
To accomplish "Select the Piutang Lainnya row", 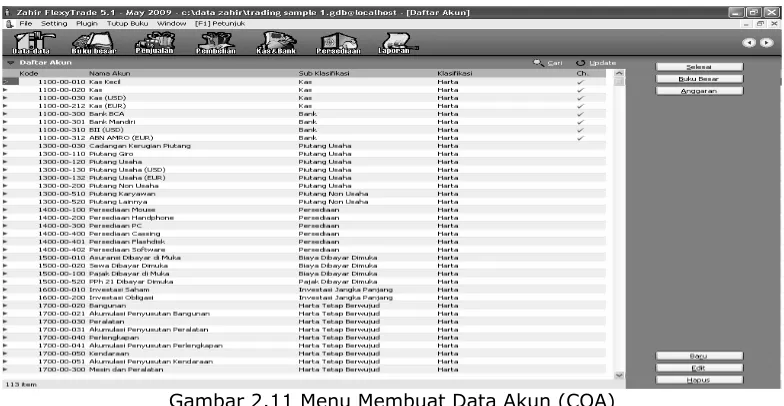I will 304,202.
